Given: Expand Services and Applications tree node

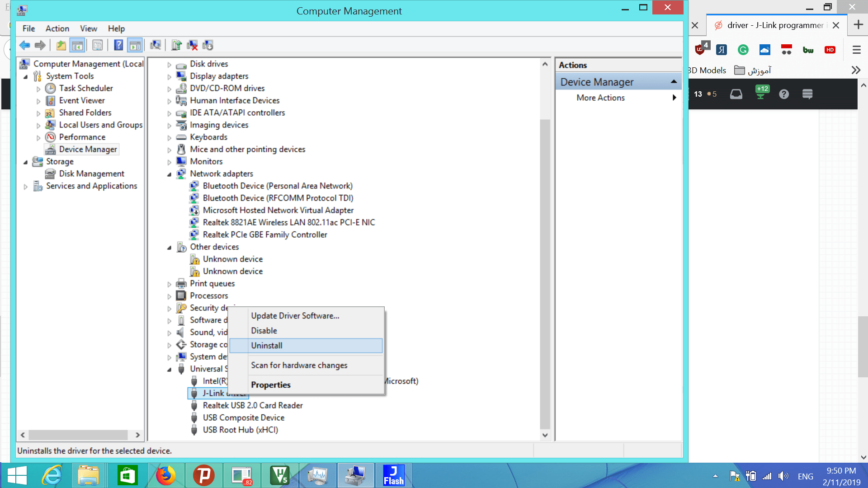Looking at the screenshot, I should (x=26, y=187).
